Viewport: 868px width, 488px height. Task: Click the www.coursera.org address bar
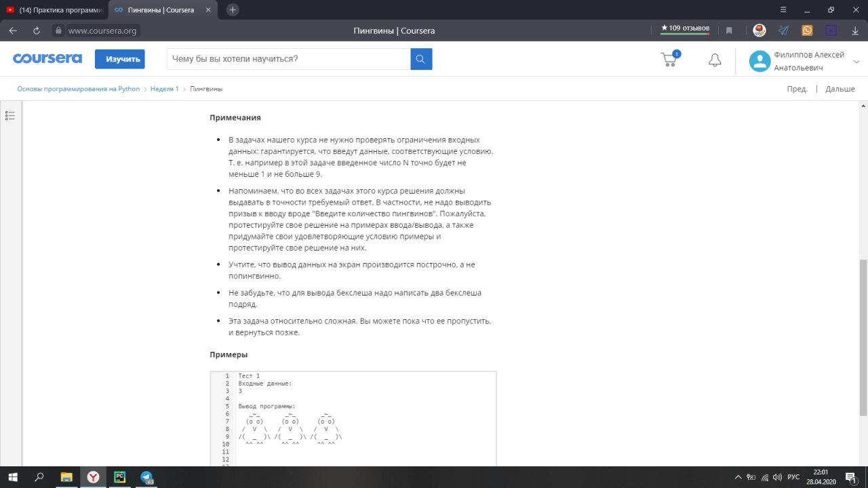[x=102, y=30]
